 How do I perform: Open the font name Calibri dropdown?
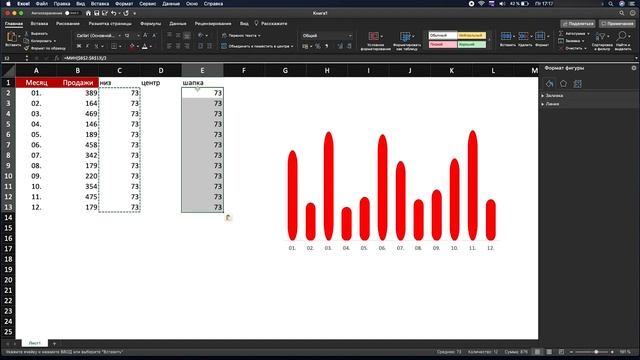(x=119, y=36)
